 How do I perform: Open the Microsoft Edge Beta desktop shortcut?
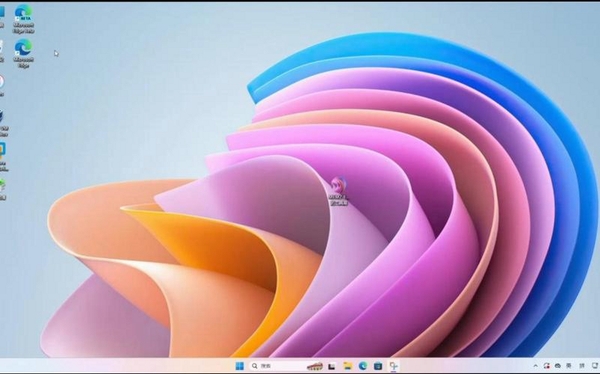coord(23,19)
